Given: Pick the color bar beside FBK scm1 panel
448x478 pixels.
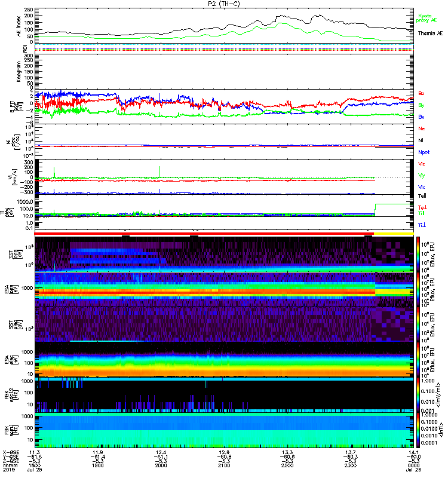Looking at the screenshot, I should point(418,430).
